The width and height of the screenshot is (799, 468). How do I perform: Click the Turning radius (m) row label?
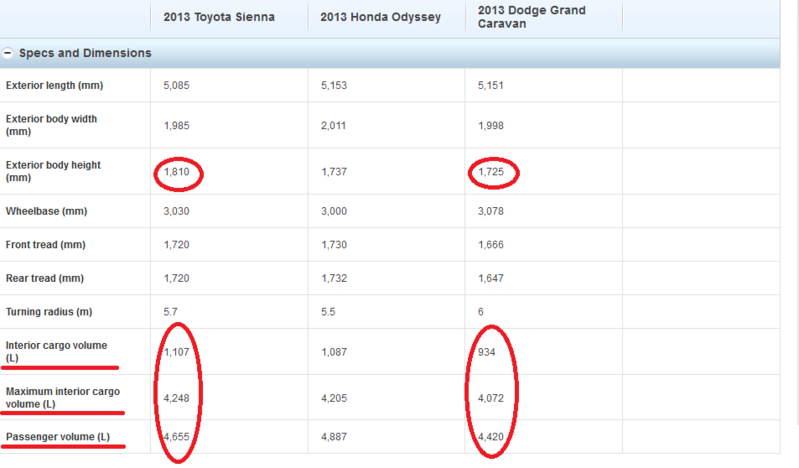pos(49,312)
